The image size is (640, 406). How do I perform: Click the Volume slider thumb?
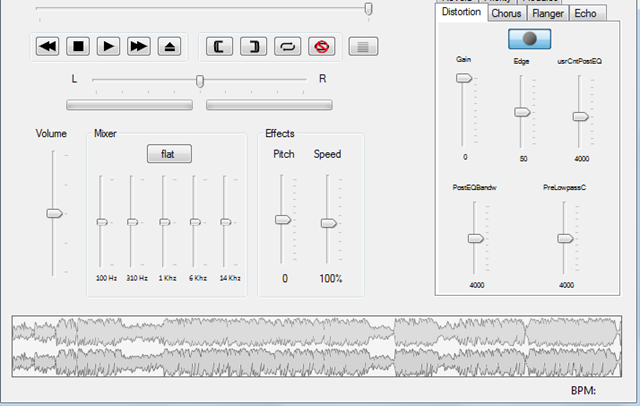[x=54, y=213]
